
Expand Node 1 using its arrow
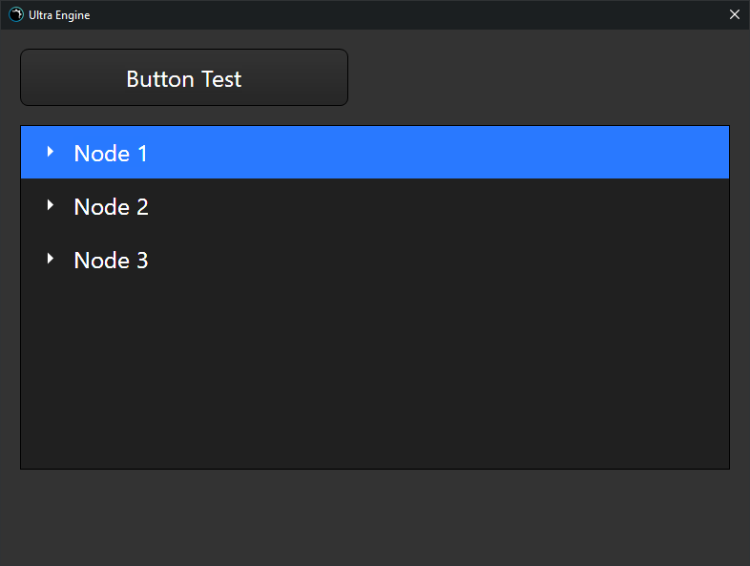coord(50,152)
